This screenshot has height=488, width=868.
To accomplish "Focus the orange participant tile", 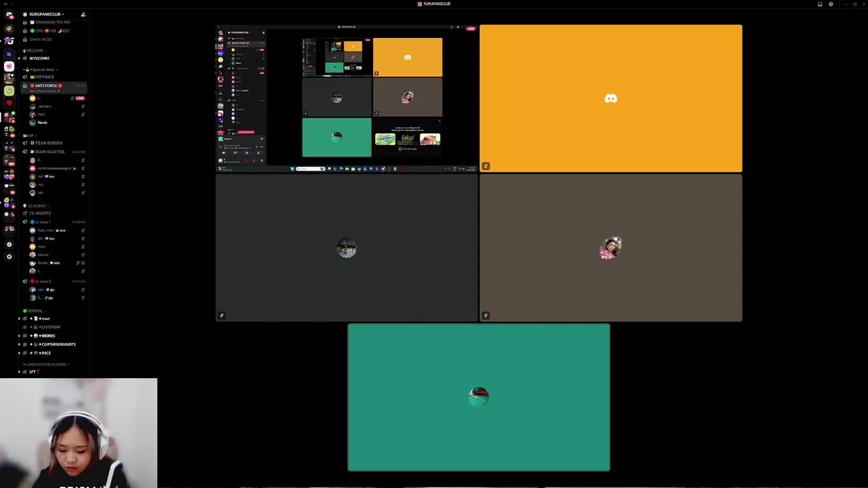I will 611,98.
